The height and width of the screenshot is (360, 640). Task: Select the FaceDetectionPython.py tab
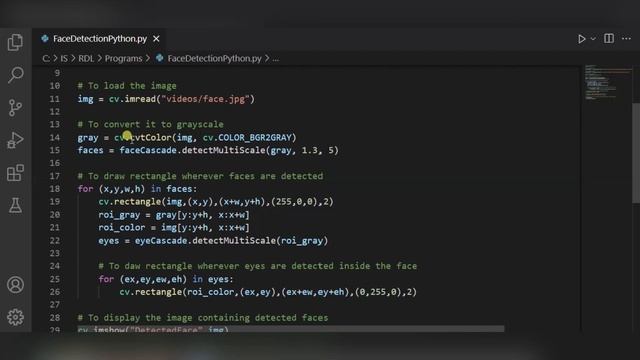pyautogui.click(x=100, y=39)
